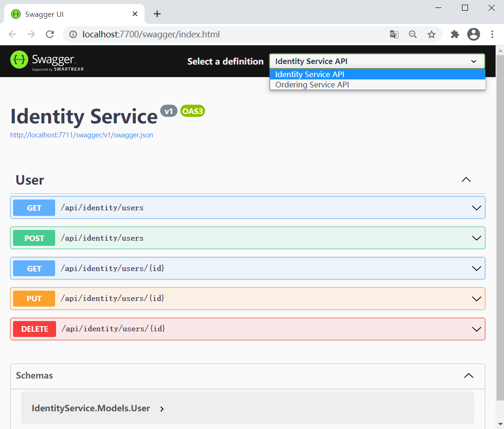Screen dimensions: 504x429
Task: Open the swagger.json link under the title
Action: pyautogui.click(x=82, y=135)
